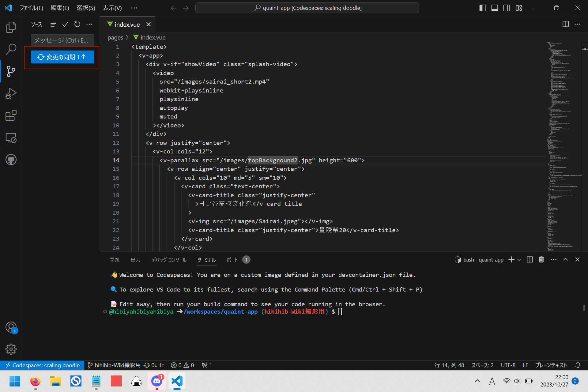Click the sync changes 1 button
588x392 pixels.
pyautogui.click(x=62, y=57)
